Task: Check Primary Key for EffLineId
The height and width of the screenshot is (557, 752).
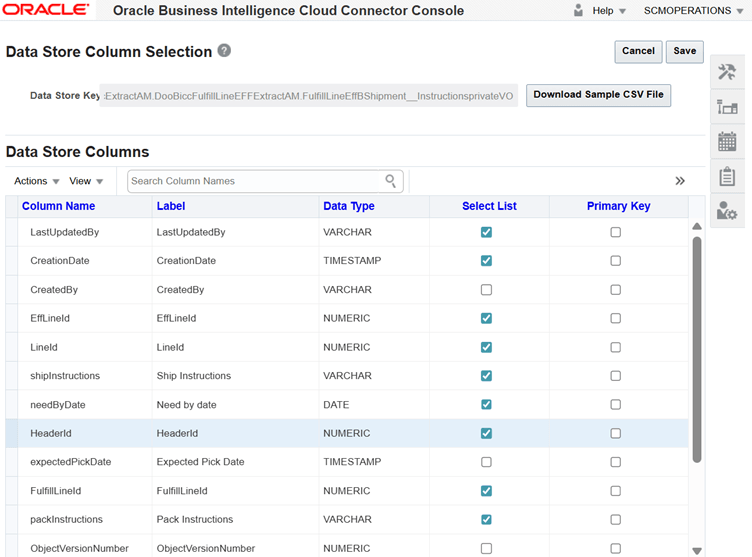Action: pos(616,318)
